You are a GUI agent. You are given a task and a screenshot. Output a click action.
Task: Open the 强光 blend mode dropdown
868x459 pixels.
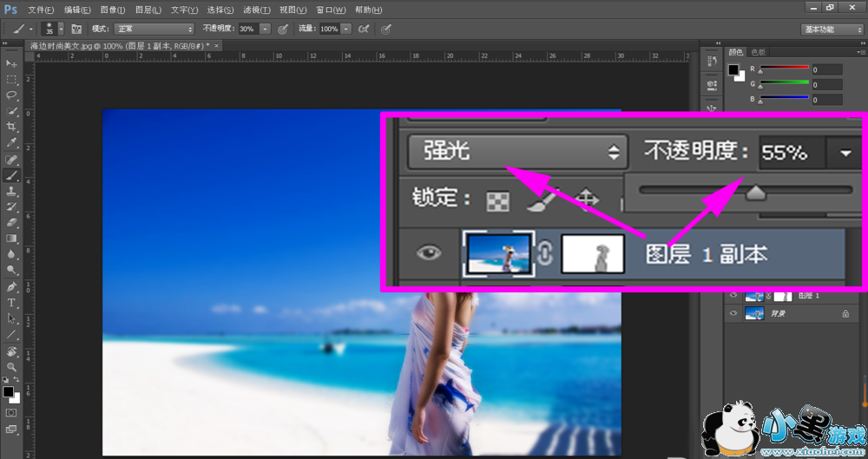516,153
